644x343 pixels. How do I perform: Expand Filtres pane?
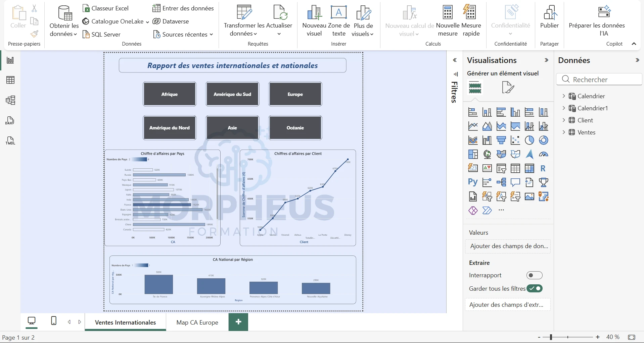455,60
